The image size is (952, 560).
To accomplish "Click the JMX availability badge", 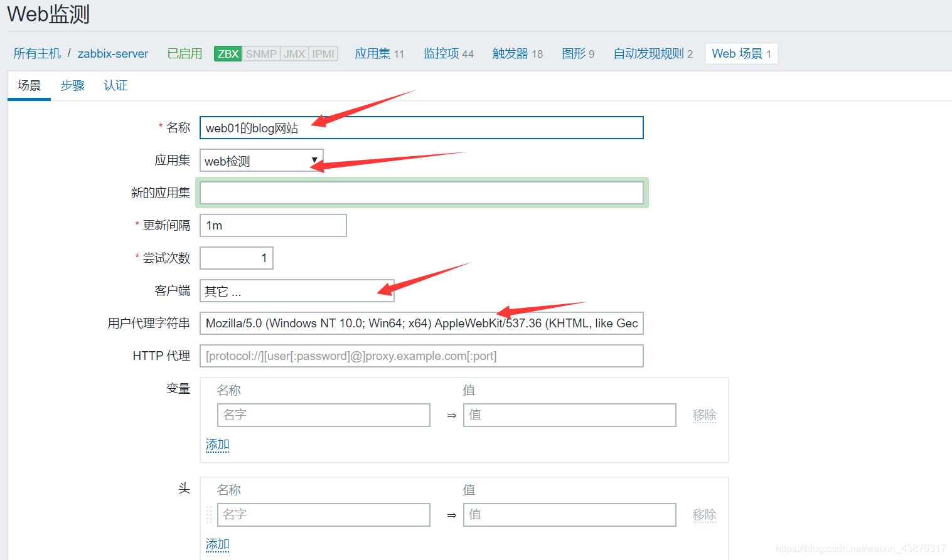I will tap(294, 54).
